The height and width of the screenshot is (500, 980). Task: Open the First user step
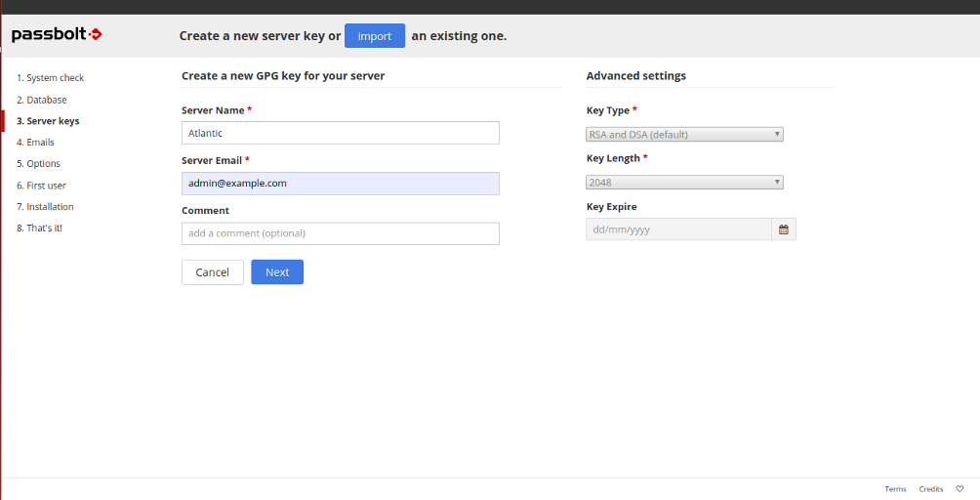coord(41,185)
